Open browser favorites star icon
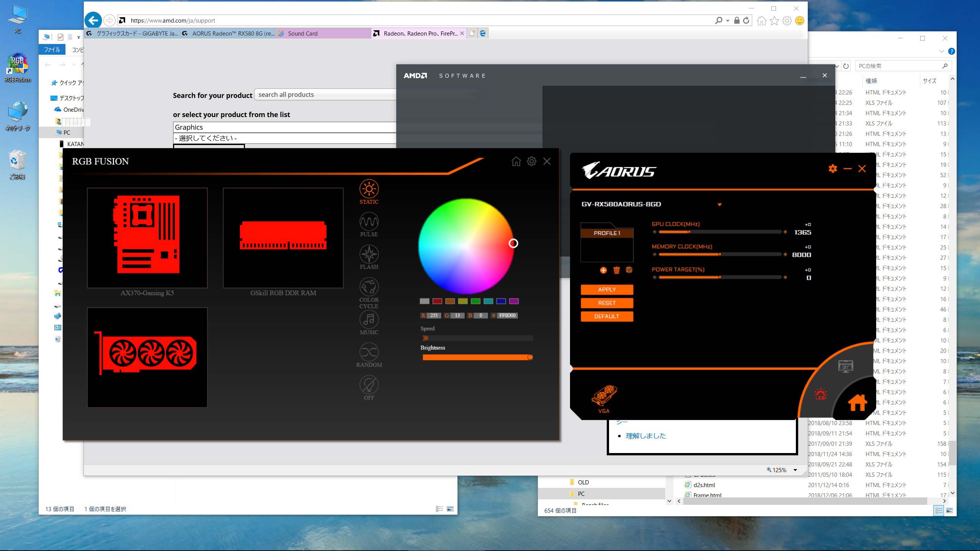This screenshot has height=551, width=980. [x=774, y=21]
